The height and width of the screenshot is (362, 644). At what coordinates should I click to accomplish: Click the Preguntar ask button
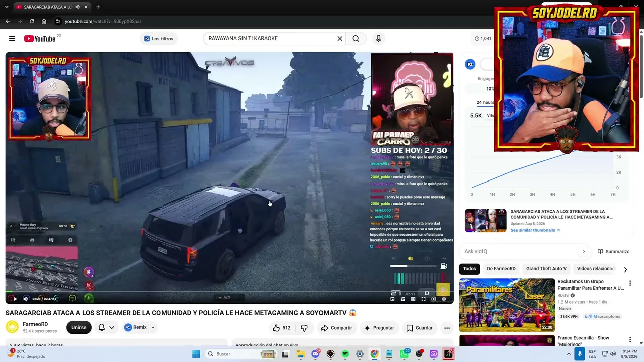379,328
